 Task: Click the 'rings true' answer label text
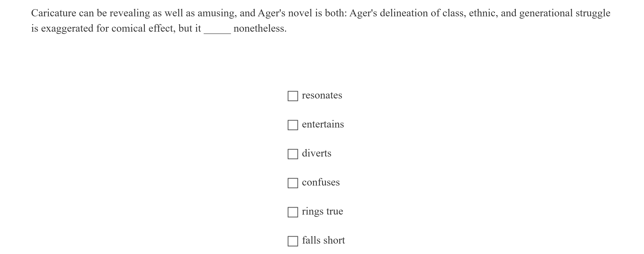[322, 211]
